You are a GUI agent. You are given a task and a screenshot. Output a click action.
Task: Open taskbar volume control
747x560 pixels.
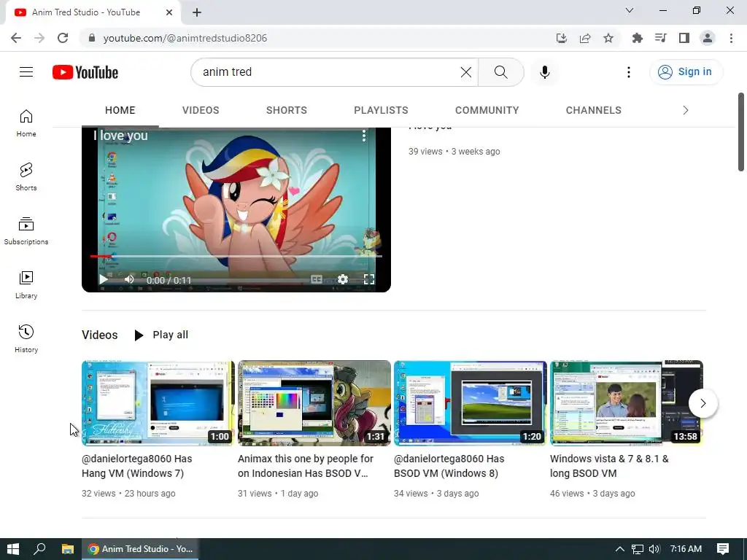(654, 549)
